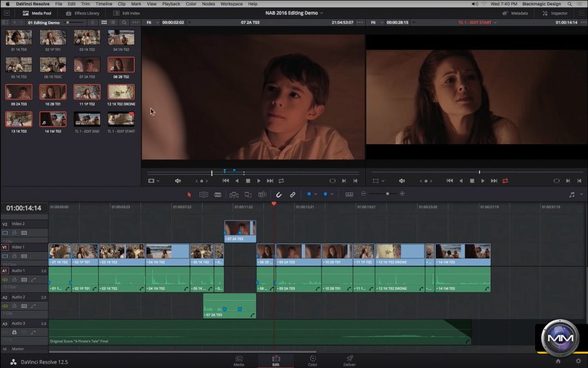Screen dimensions: 588x368
Task: Mute Audio 2 track speaker icon
Action: pos(5,306)
